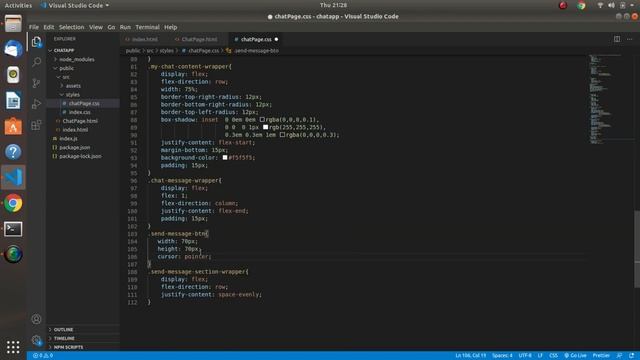
Task: Open the Run menu
Action: point(125,27)
